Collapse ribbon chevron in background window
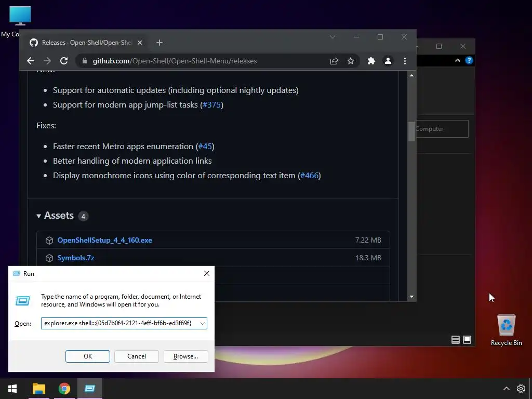Screen dimensions: 532x399 point(458,60)
